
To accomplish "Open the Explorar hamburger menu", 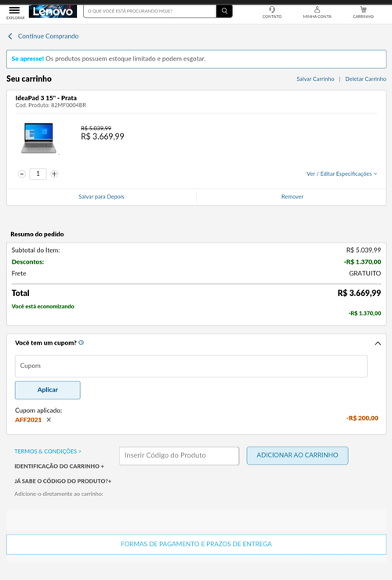I will coord(15,12).
